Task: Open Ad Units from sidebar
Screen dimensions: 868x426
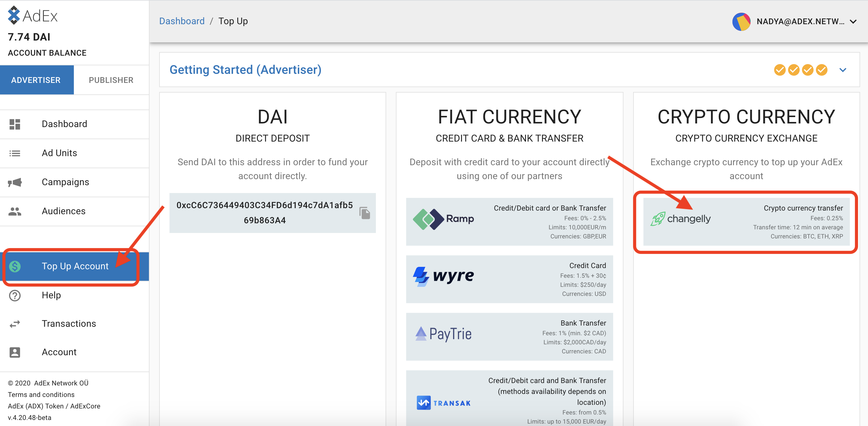Action: pos(74,153)
